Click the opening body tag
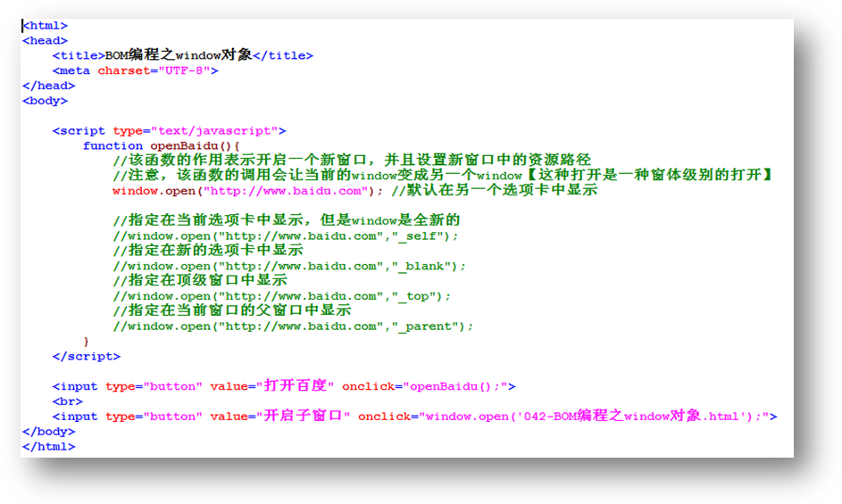Viewport: 842px width, 504px height. pos(45,101)
